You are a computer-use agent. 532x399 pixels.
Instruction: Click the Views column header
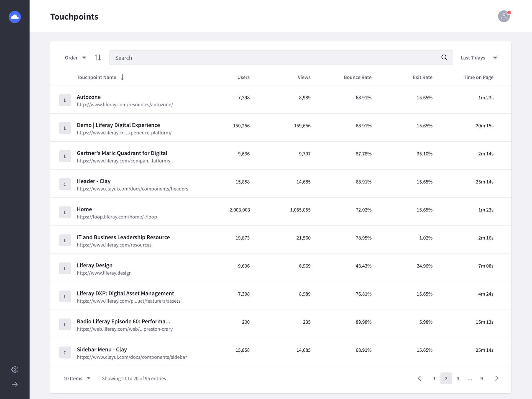point(304,77)
